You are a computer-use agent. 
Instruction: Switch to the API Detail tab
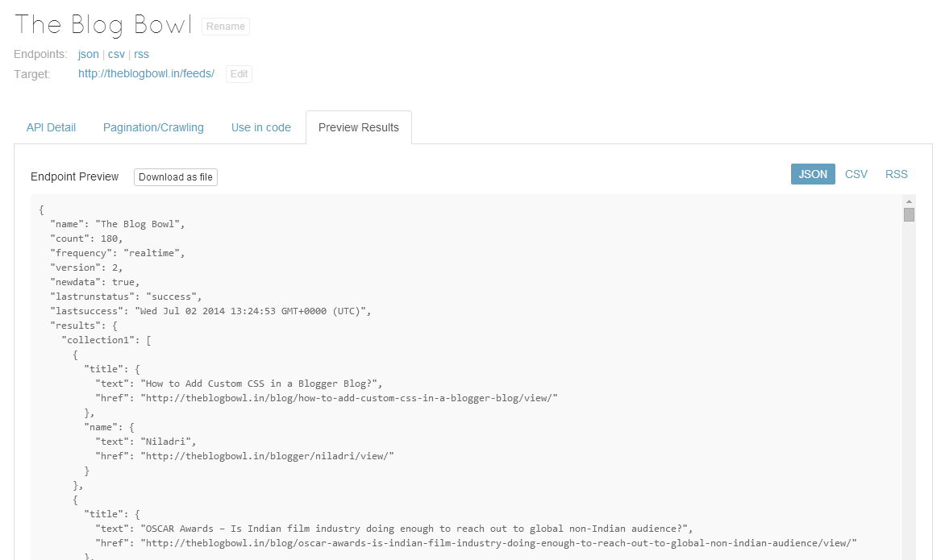(51, 127)
